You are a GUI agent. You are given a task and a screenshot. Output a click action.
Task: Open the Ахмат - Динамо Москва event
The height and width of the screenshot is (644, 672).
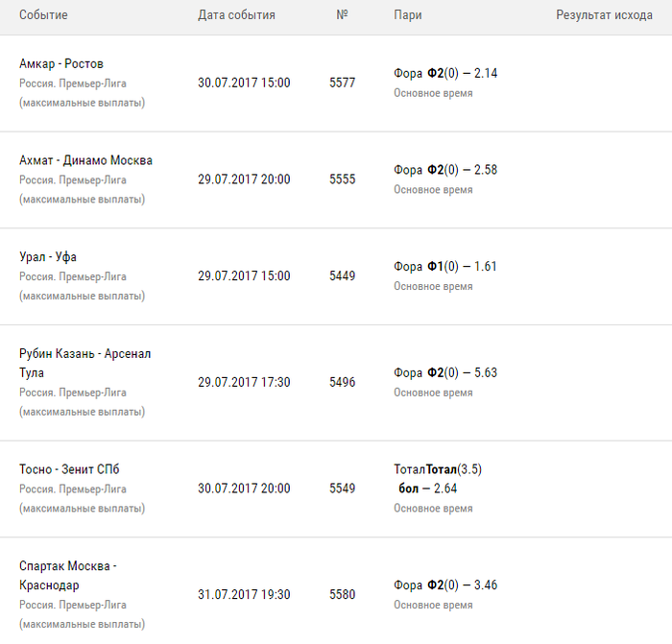pyautogui.click(x=85, y=160)
